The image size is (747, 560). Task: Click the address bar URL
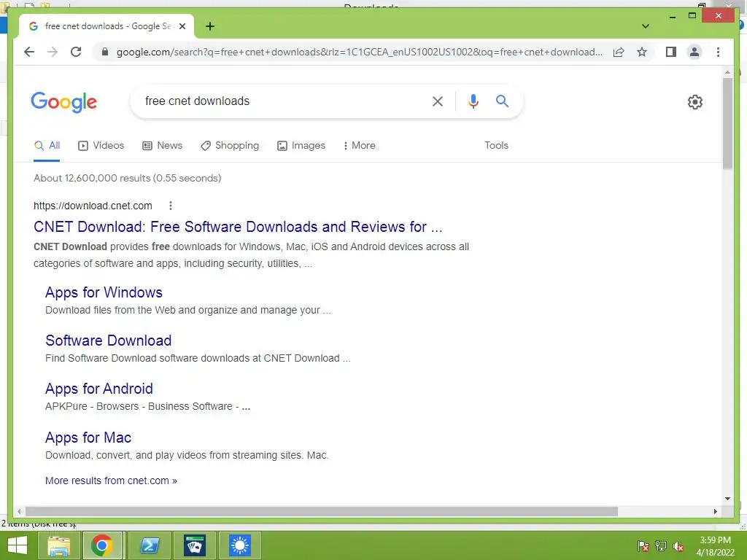pos(360,52)
